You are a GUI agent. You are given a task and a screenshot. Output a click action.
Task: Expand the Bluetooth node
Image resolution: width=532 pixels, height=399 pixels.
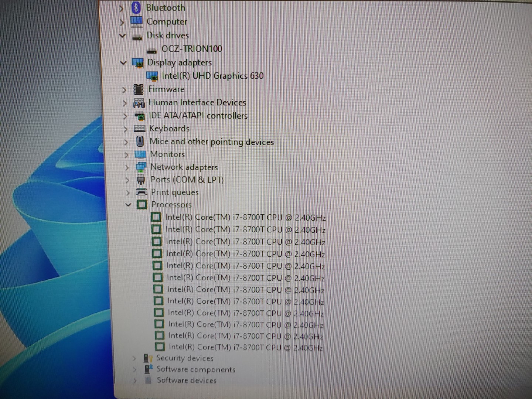pos(121,8)
